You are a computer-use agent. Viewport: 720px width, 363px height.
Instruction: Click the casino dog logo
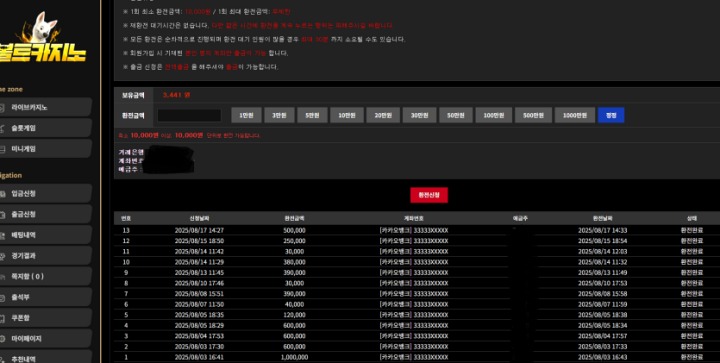[42, 38]
